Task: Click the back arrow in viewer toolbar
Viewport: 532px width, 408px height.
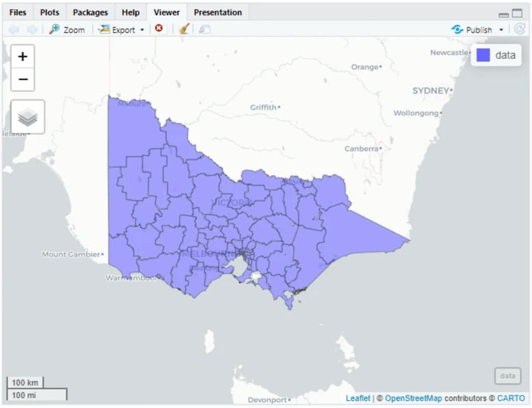Action: click(x=14, y=30)
